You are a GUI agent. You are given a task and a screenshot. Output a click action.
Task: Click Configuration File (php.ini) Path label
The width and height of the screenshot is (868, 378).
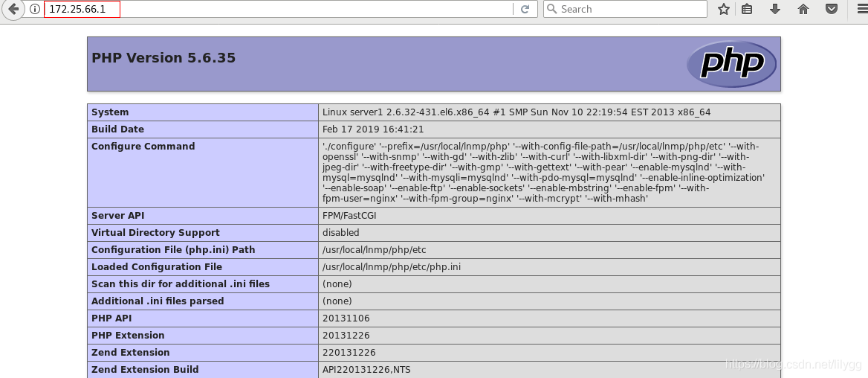(173, 249)
